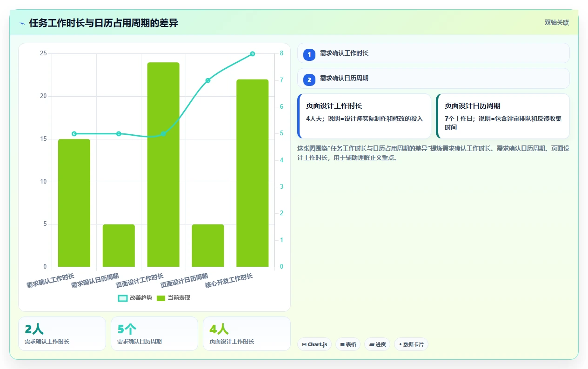Click the left axis value 20

(43, 96)
